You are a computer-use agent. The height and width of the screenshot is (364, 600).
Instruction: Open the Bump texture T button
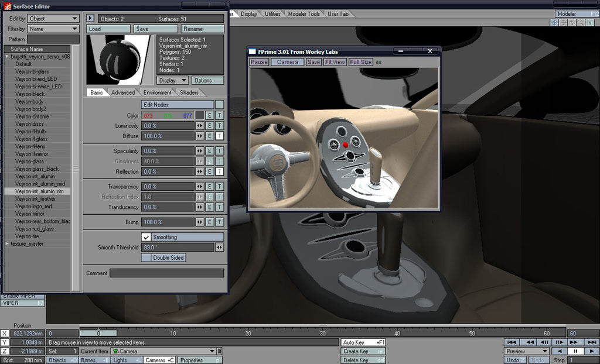(220, 222)
